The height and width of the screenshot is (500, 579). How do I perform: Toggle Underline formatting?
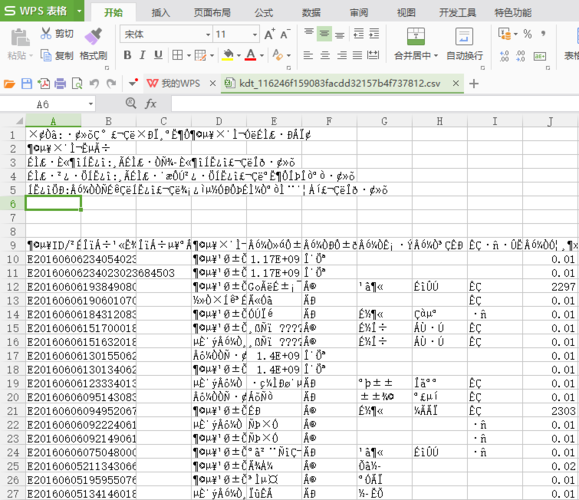(158, 55)
